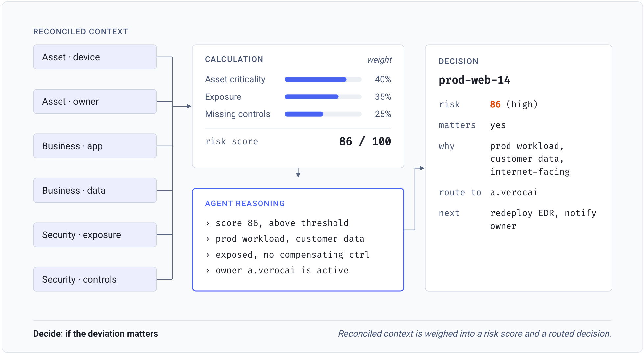Click the Asset criticality weight bar
This screenshot has height=355, width=644.
[323, 79]
